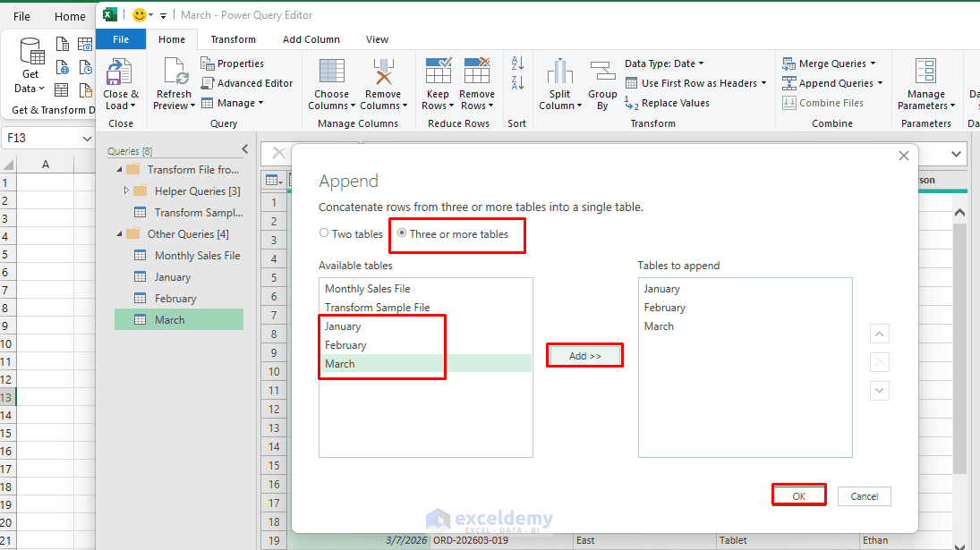Expand the Manage dropdown in Query group
Viewport: 980px width, 550px height.
tap(260, 103)
